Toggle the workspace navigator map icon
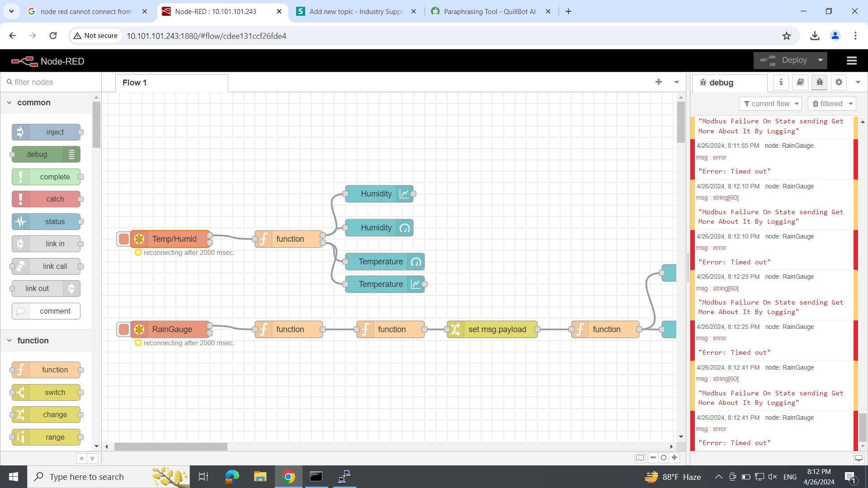Viewport: 868px width, 488px height. [x=640, y=458]
